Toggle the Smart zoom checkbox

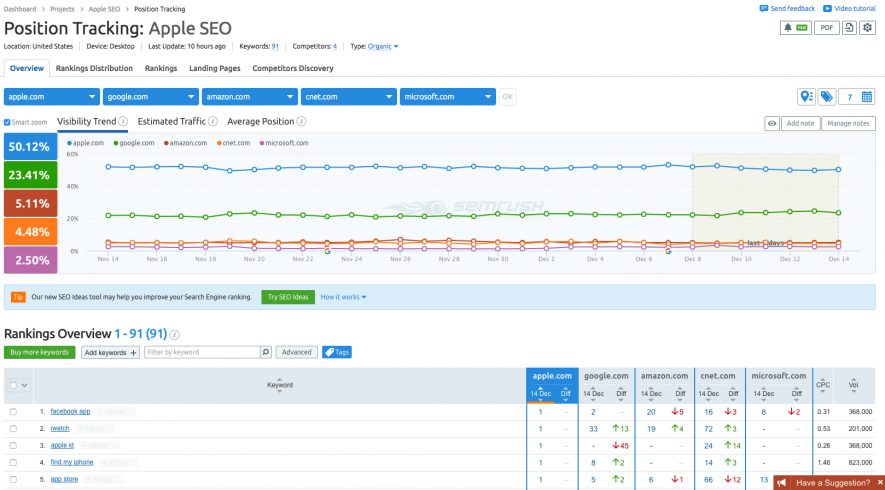pyautogui.click(x=7, y=122)
